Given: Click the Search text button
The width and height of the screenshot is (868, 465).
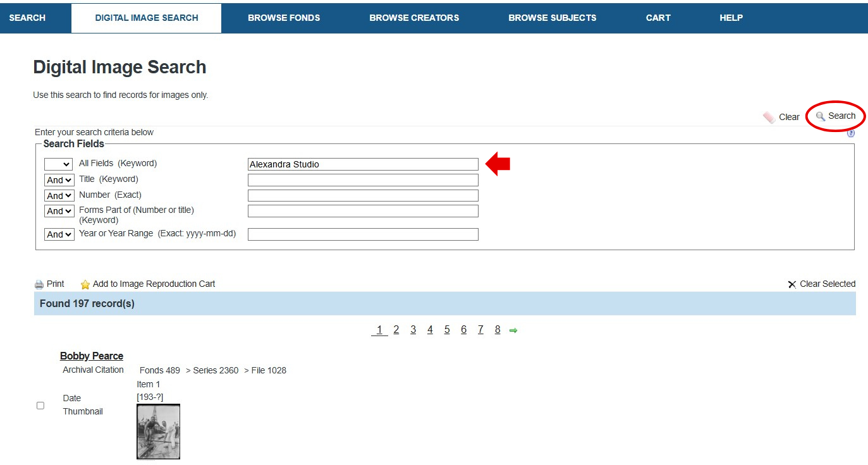Looking at the screenshot, I should coord(842,116).
